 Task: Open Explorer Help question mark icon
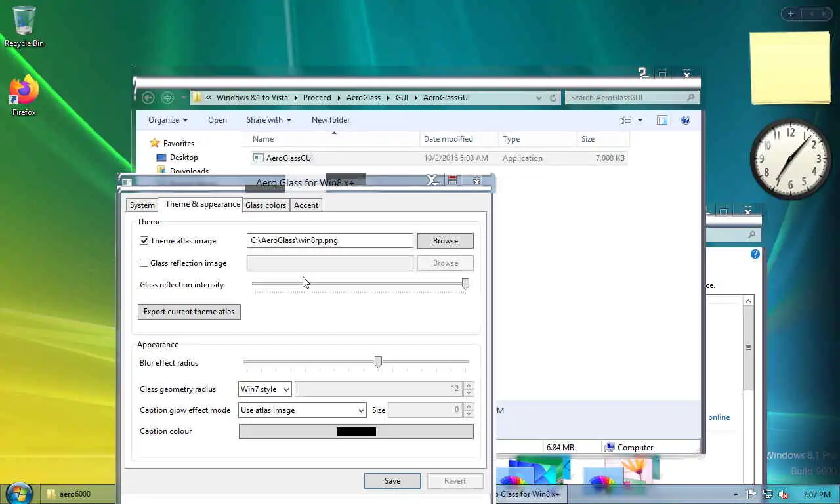(686, 120)
